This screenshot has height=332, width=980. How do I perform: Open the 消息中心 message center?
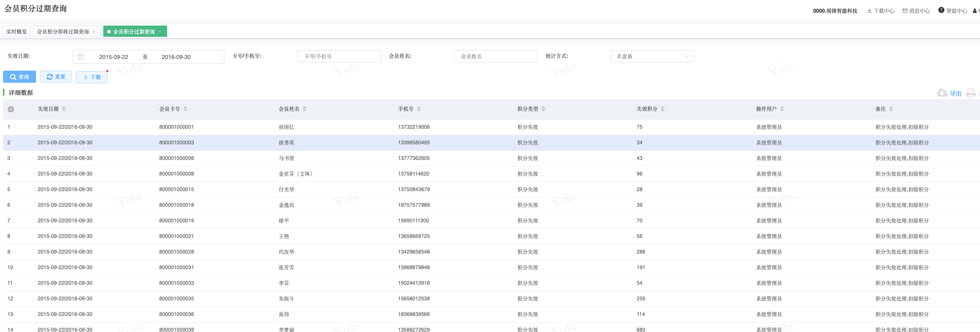point(916,11)
